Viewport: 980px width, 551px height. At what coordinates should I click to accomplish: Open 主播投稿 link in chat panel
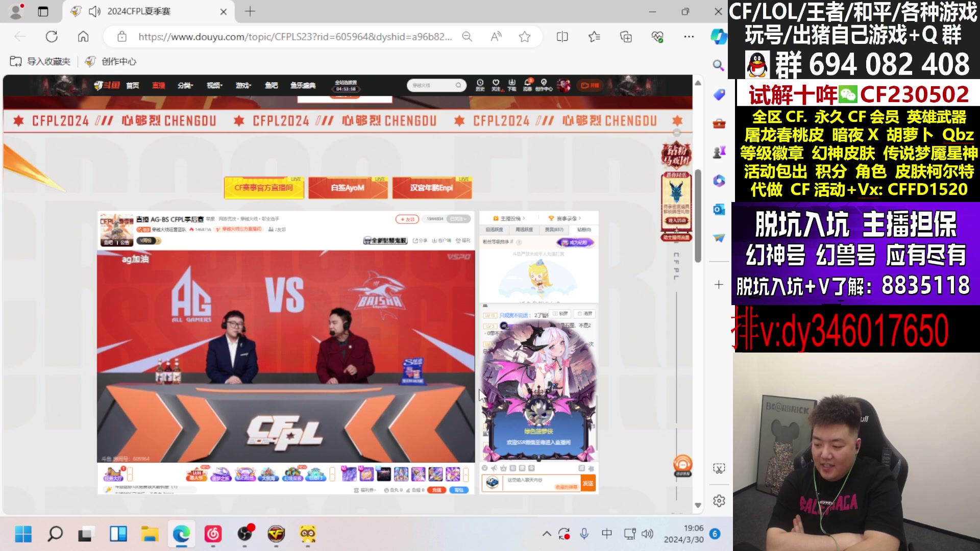509,218
